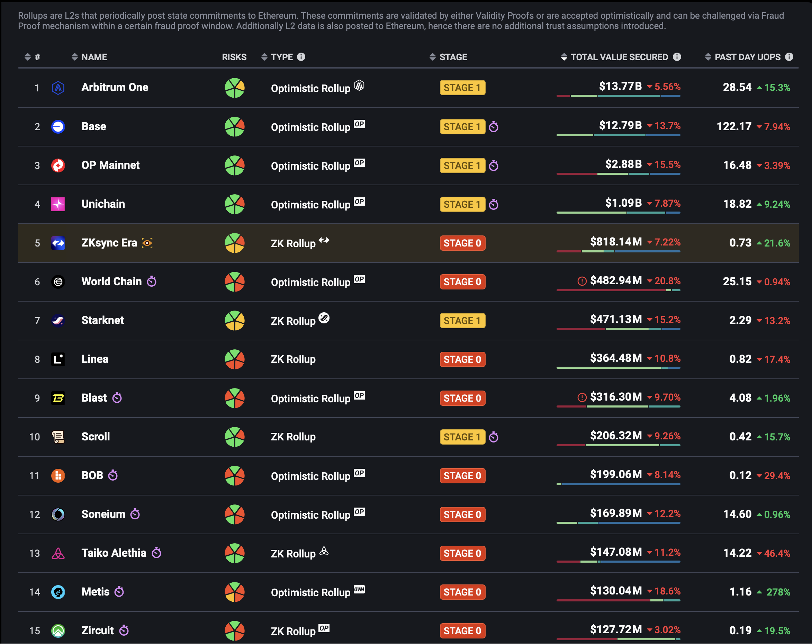Click the Scroll logo icon
This screenshot has height=644, width=812.
(x=58, y=437)
